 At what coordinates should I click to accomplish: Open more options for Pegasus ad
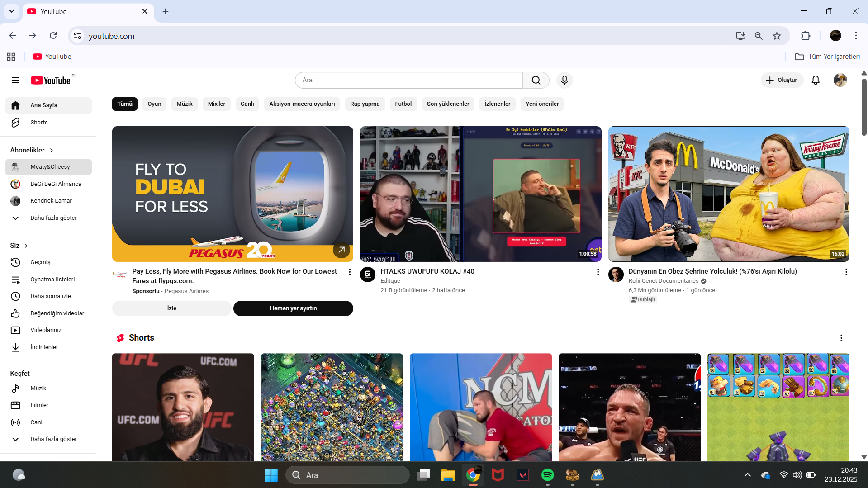350,272
